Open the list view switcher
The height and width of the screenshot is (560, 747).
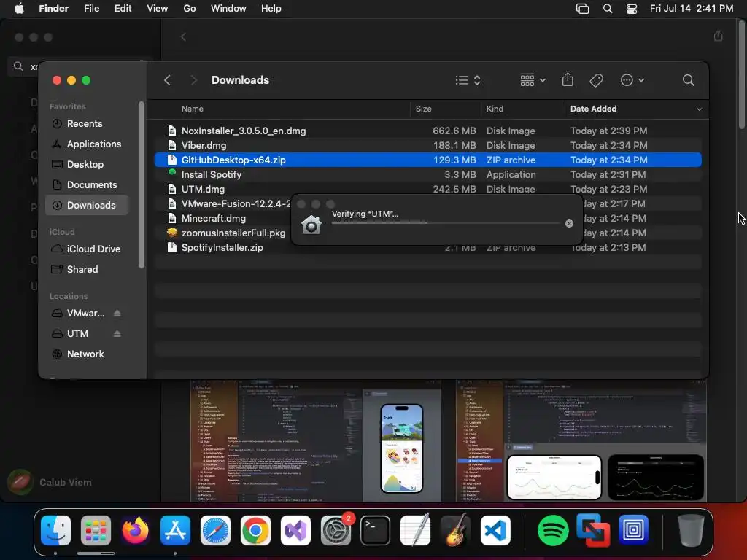468,80
